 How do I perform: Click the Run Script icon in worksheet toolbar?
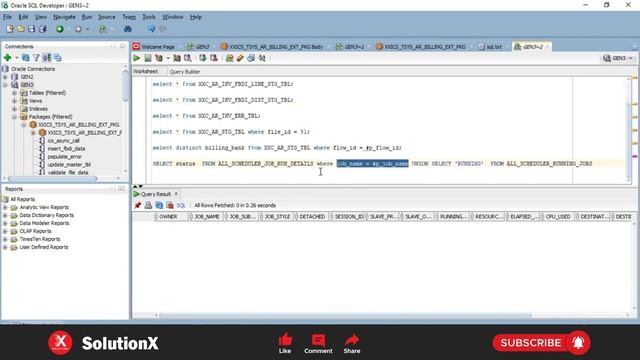click(x=148, y=58)
